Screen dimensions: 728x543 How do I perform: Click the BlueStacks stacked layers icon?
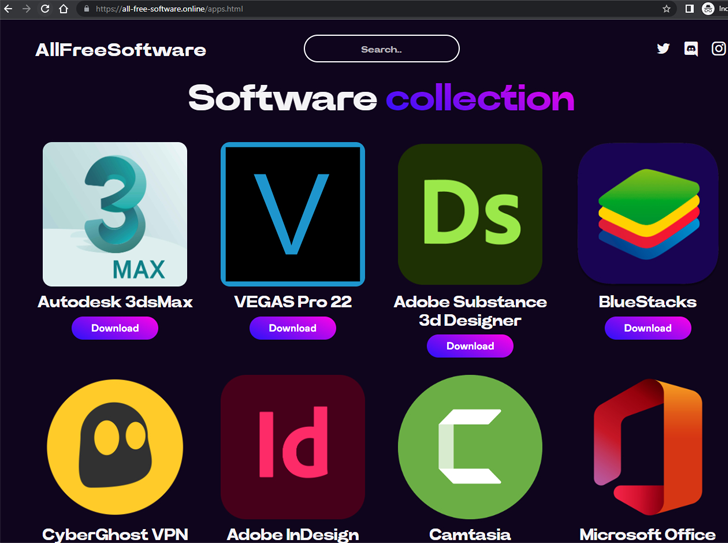coord(648,214)
